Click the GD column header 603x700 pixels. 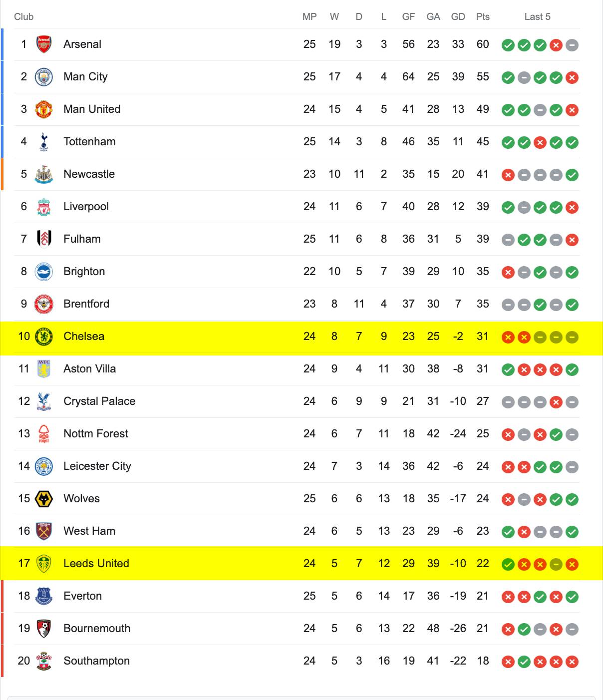click(458, 16)
